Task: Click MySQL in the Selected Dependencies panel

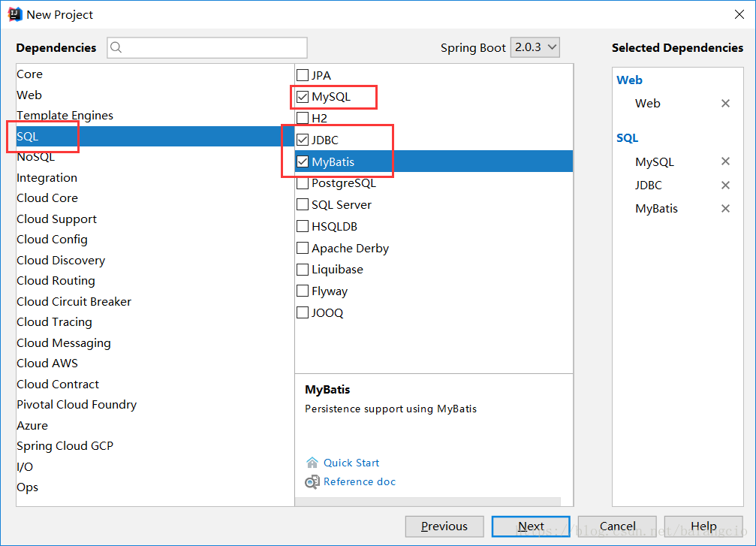Action: point(654,161)
